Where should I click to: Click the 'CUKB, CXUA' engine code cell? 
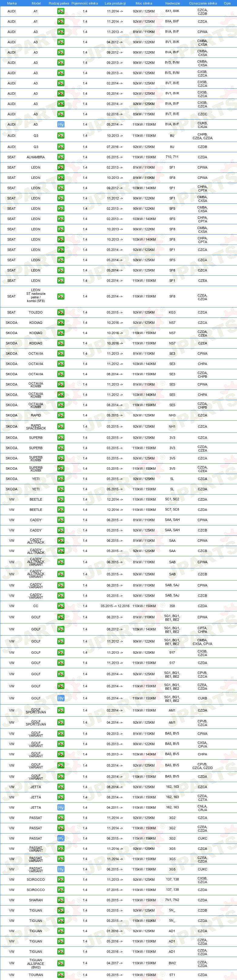tap(202, 125)
